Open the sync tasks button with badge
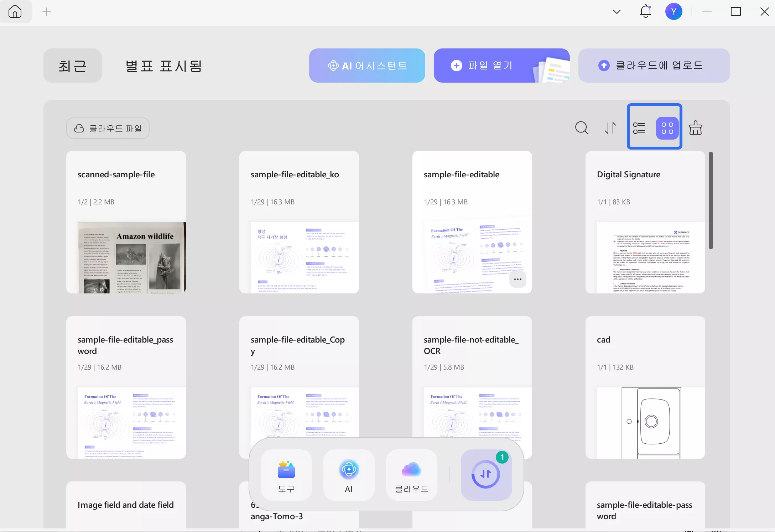The height and width of the screenshot is (532, 775). pyautogui.click(x=487, y=475)
